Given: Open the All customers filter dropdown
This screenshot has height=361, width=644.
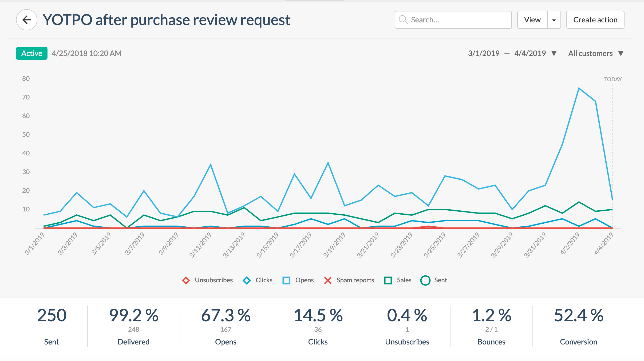Looking at the screenshot, I should pos(596,53).
